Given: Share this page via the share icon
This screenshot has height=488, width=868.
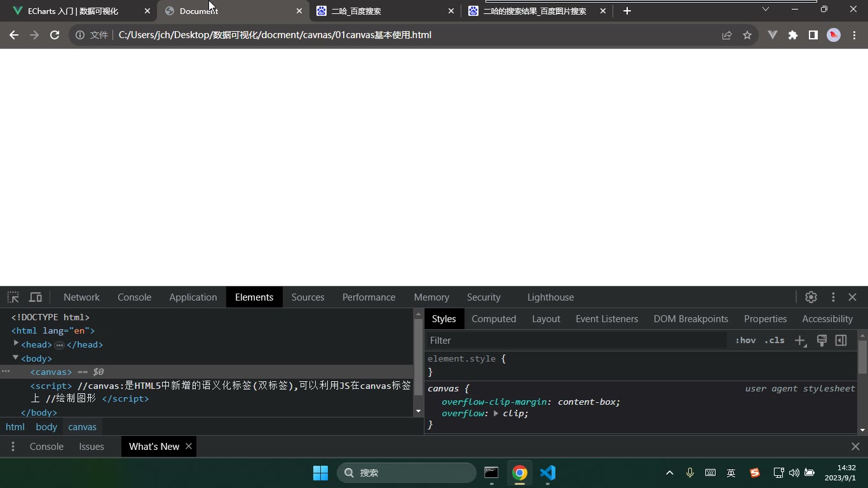Looking at the screenshot, I should pos(727,35).
